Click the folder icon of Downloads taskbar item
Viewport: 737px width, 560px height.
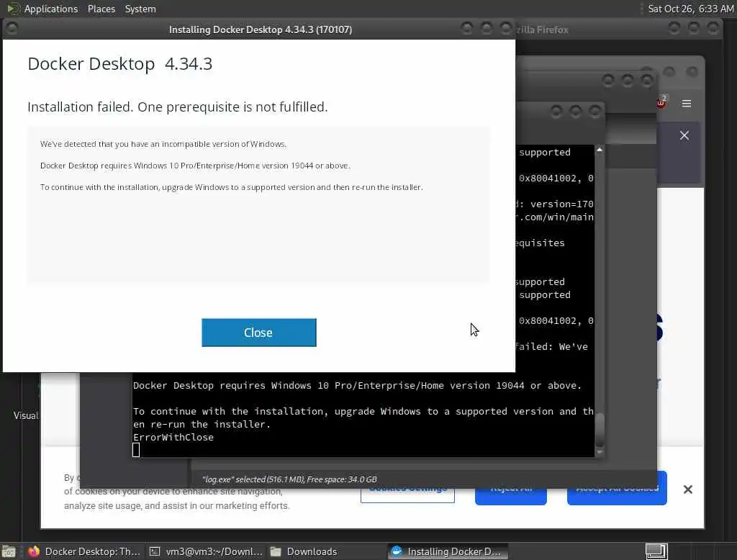276,551
